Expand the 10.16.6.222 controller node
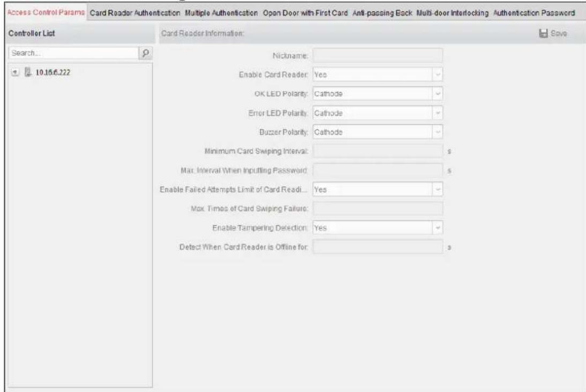Viewport: 586px width, 392px height. pyautogui.click(x=15, y=72)
